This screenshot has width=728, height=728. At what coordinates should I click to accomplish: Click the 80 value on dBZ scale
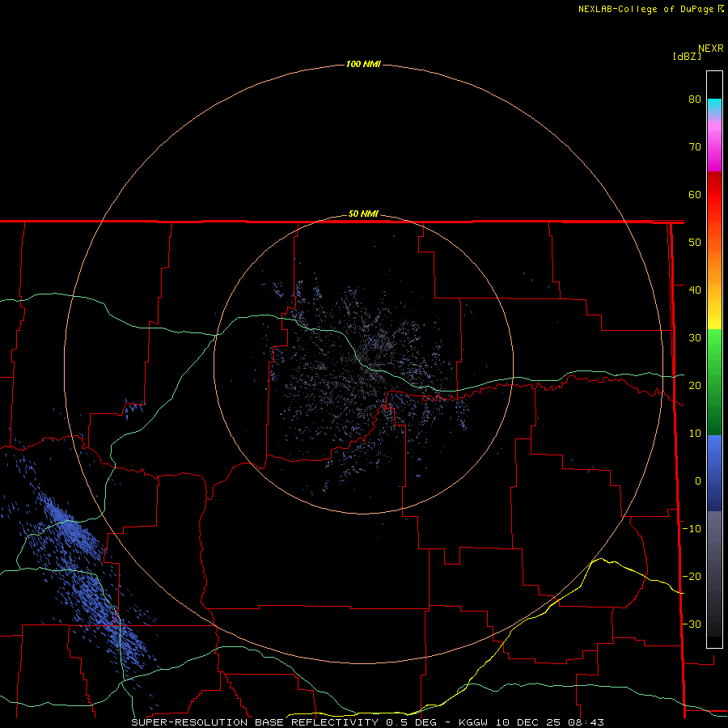tap(695, 99)
